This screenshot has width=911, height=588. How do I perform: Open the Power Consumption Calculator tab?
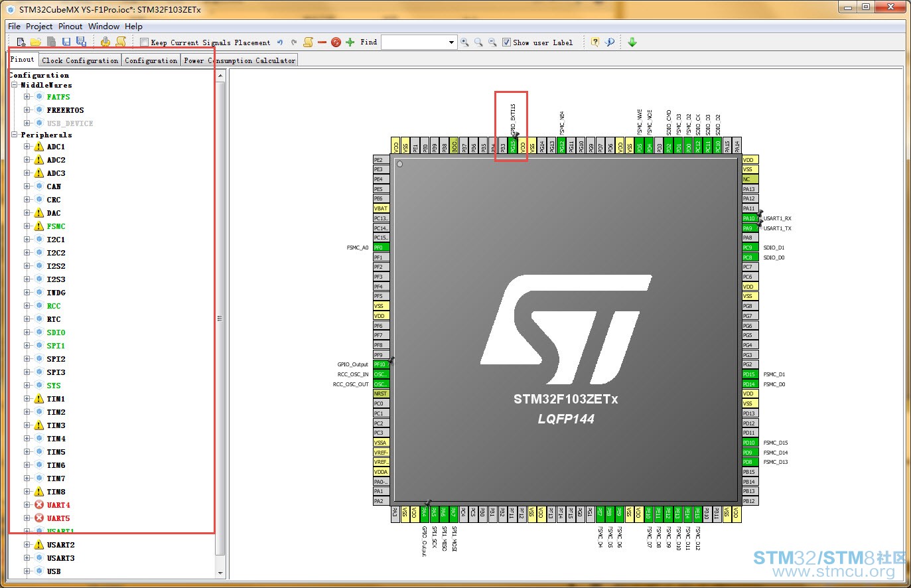pyautogui.click(x=240, y=60)
